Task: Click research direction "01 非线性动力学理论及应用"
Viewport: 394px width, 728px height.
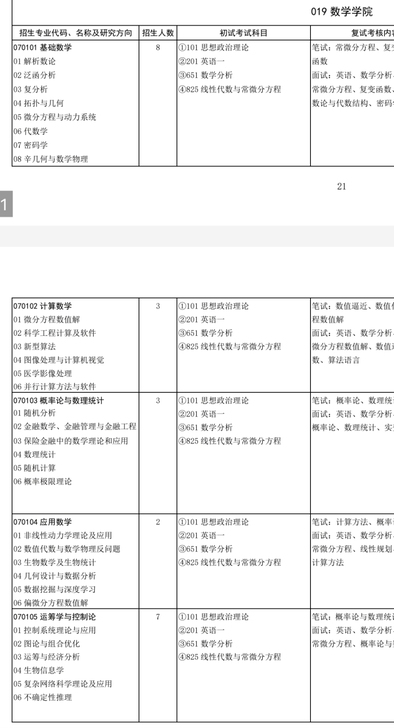Action: point(63,535)
